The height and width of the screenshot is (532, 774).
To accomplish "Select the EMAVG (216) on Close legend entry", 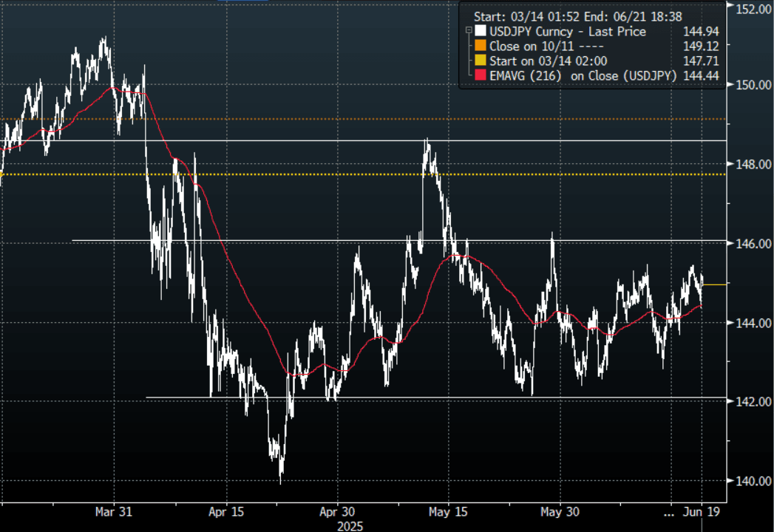I will (x=584, y=75).
